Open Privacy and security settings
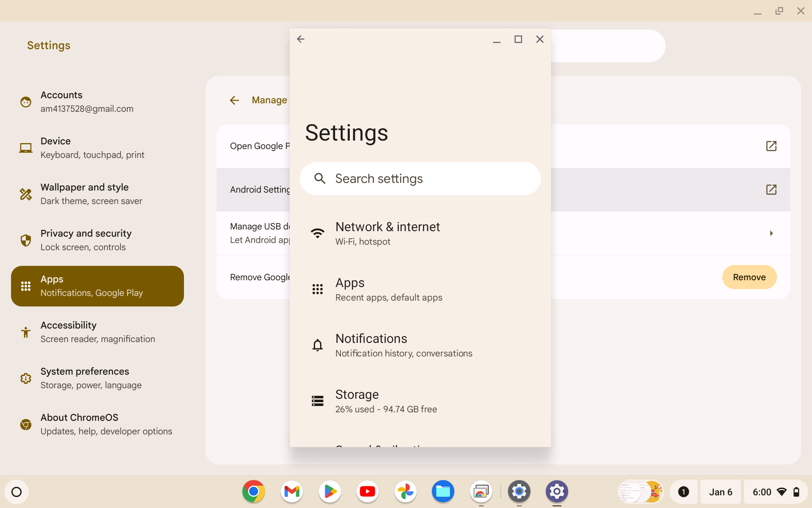 tap(97, 240)
